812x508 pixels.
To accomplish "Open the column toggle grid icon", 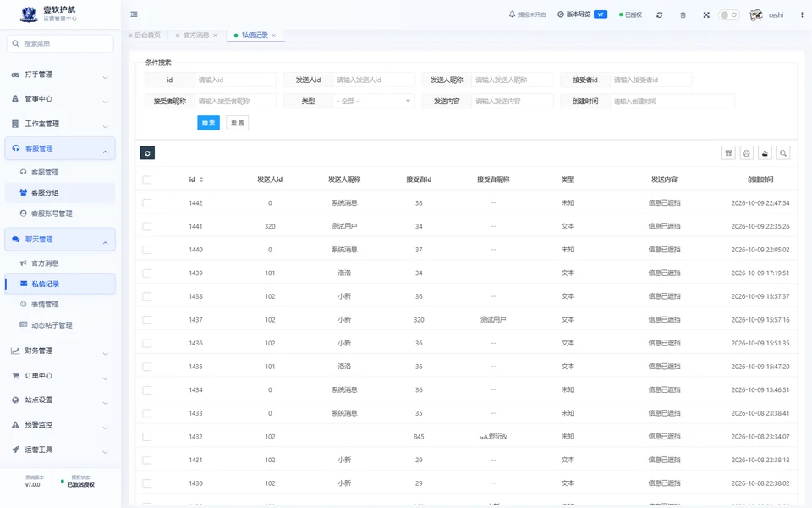I will (x=728, y=153).
